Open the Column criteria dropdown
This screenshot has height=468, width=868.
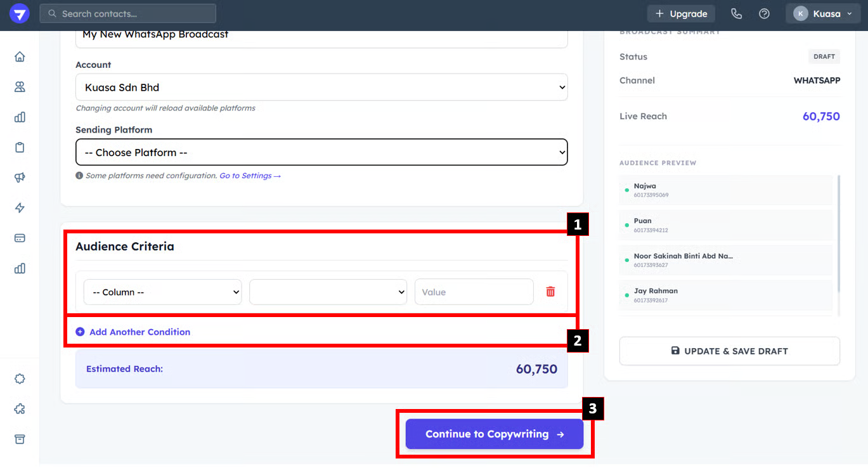click(162, 292)
